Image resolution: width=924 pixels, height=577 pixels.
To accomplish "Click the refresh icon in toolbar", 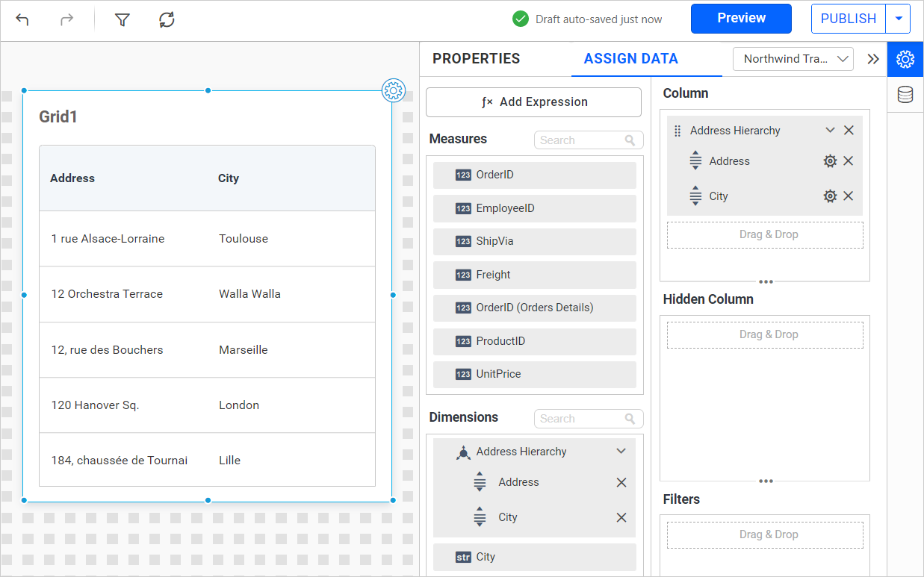I will (x=167, y=20).
